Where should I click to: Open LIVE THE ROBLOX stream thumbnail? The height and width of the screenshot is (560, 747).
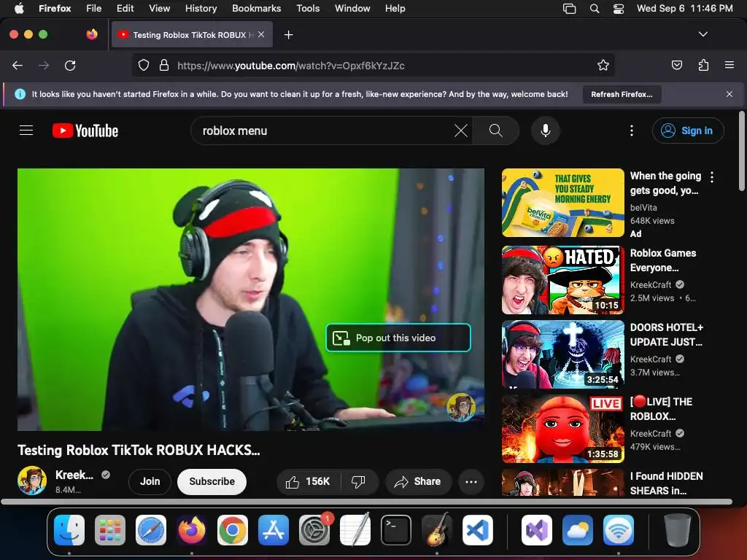click(x=562, y=429)
